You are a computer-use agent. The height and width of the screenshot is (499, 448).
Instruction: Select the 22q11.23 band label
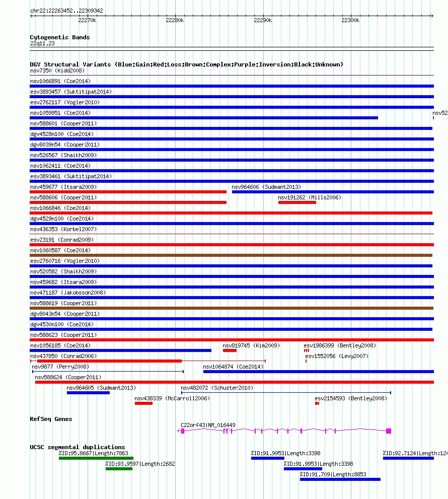point(42,44)
